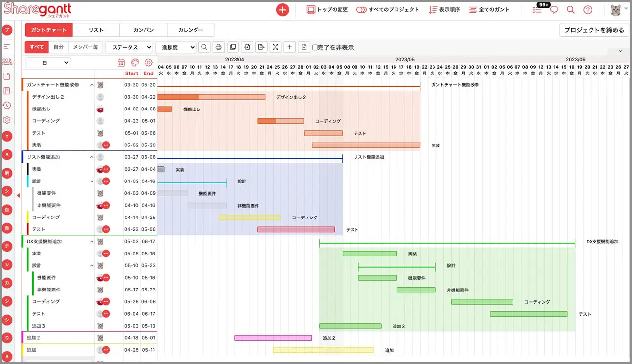632x364 pixels.
Task: Open gear settings icon beside palette
Action: pyautogui.click(x=148, y=63)
